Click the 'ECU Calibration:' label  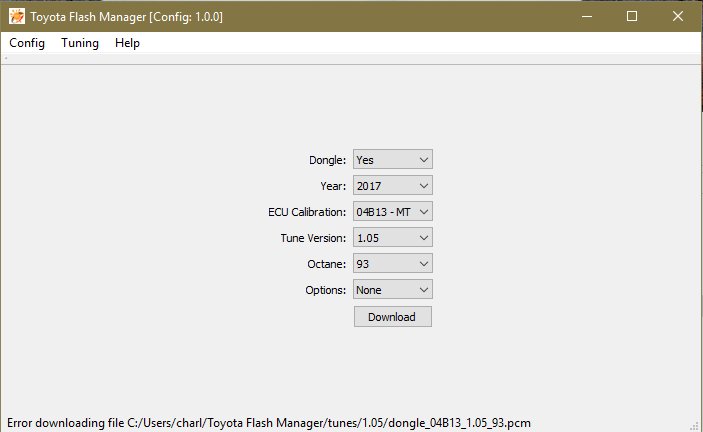pos(307,212)
